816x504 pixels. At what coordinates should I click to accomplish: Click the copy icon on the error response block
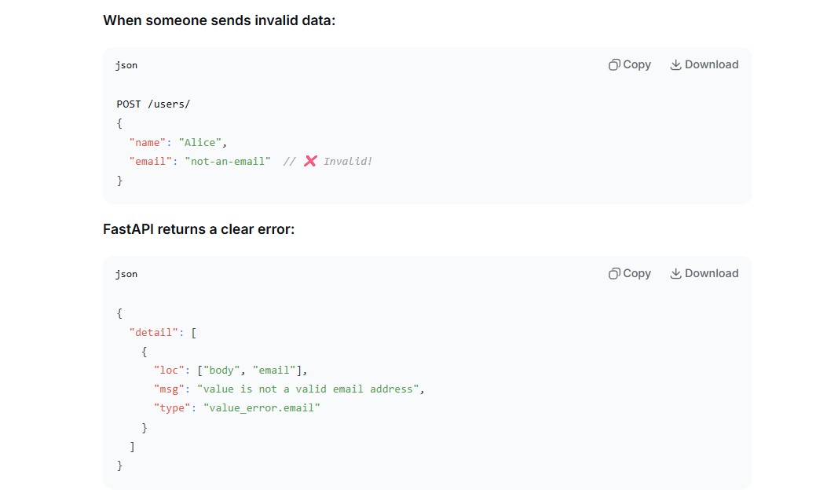(x=614, y=273)
